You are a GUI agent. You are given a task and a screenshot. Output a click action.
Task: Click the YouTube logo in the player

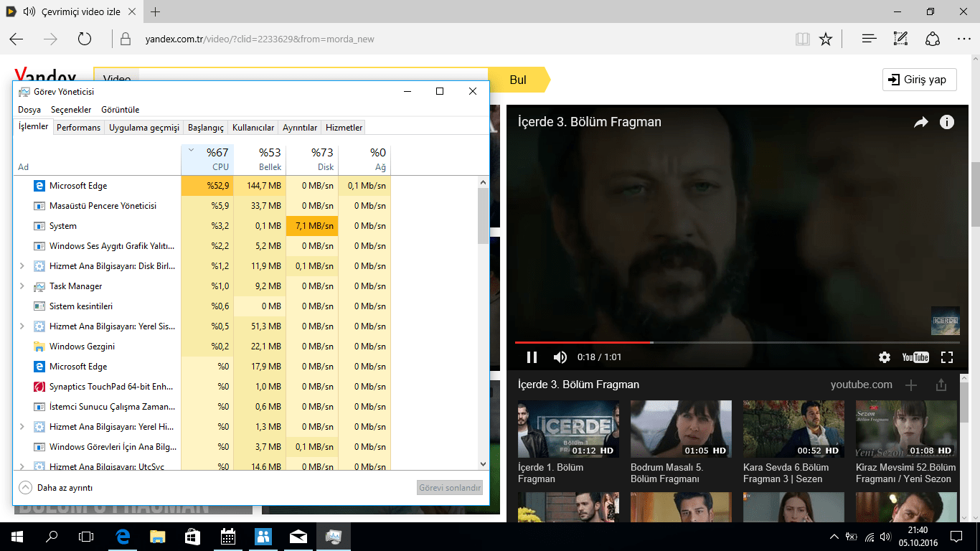[915, 357]
